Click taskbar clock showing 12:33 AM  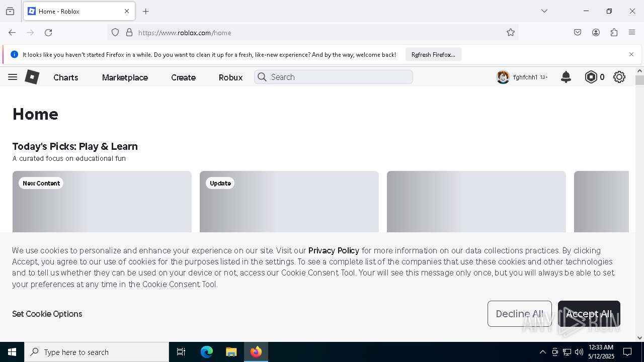[601, 352]
